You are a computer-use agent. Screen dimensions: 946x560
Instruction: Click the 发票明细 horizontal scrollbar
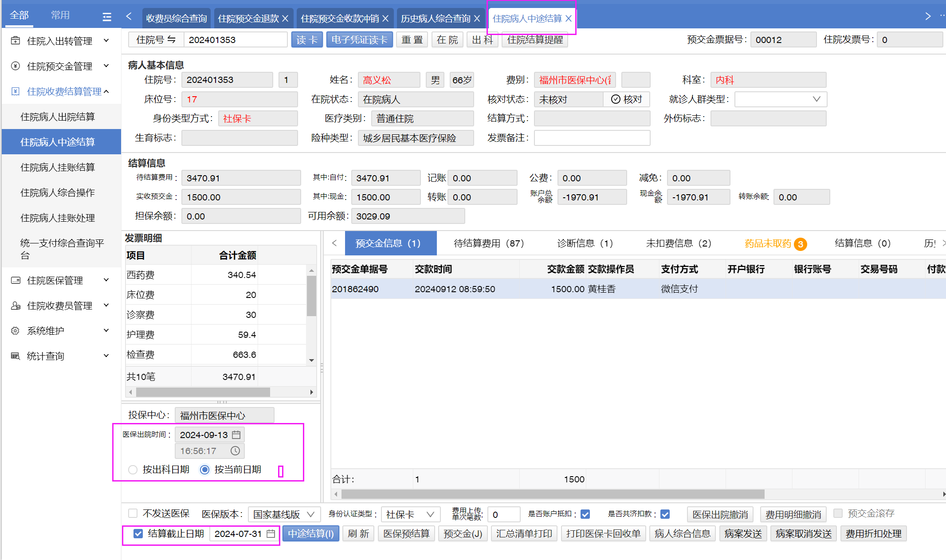[x=203, y=392]
